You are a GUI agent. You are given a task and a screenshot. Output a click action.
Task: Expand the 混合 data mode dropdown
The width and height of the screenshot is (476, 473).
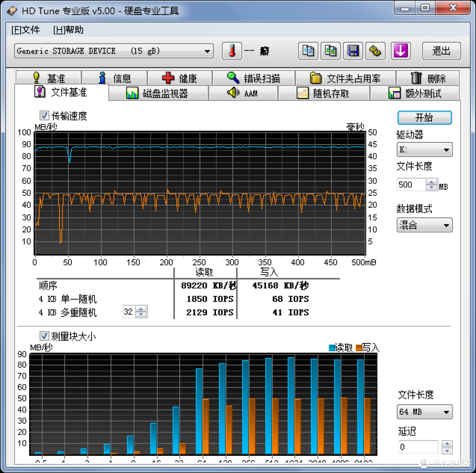tap(424, 225)
